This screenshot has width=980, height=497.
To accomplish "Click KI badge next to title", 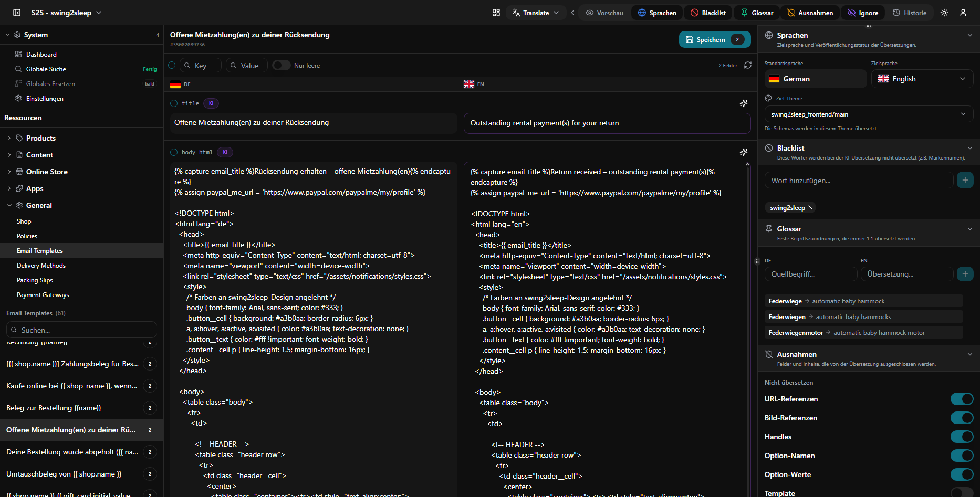I will (211, 103).
